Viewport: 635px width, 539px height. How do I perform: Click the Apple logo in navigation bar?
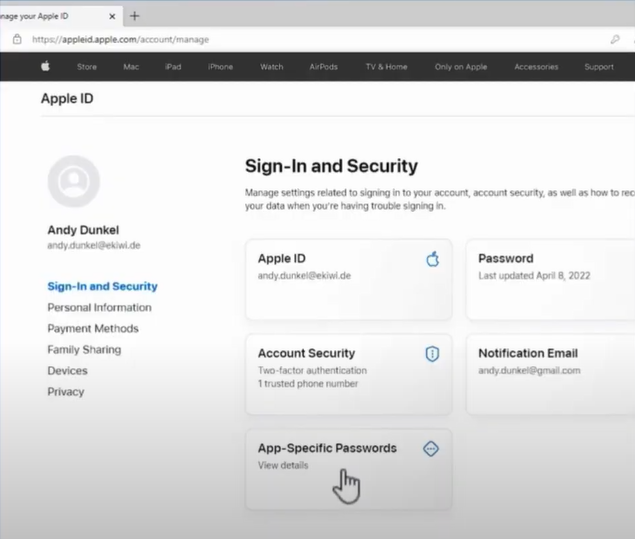coord(45,66)
